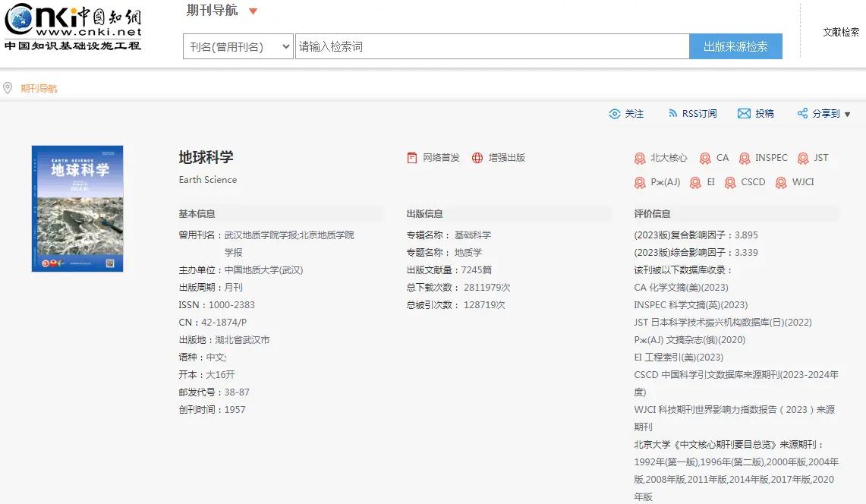The height and width of the screenshot is (504, 866).
Task: Open the 刊名(曾用刊名) search field selector
Action: tap(238, 46)
